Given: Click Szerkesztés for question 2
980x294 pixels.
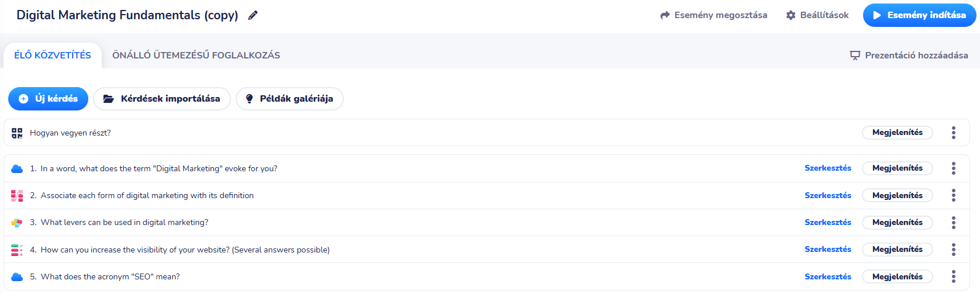Looking at the screenshot, I should tap(827, 195).
